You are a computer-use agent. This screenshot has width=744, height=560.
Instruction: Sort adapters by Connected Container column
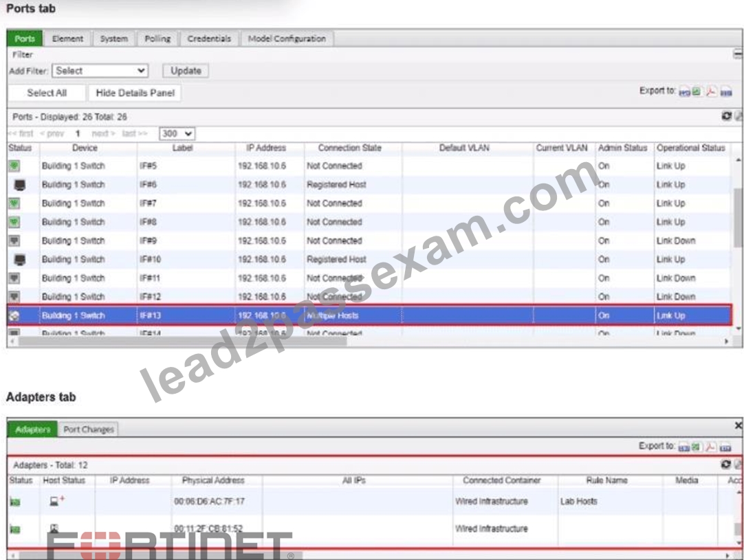pos(501,480)
